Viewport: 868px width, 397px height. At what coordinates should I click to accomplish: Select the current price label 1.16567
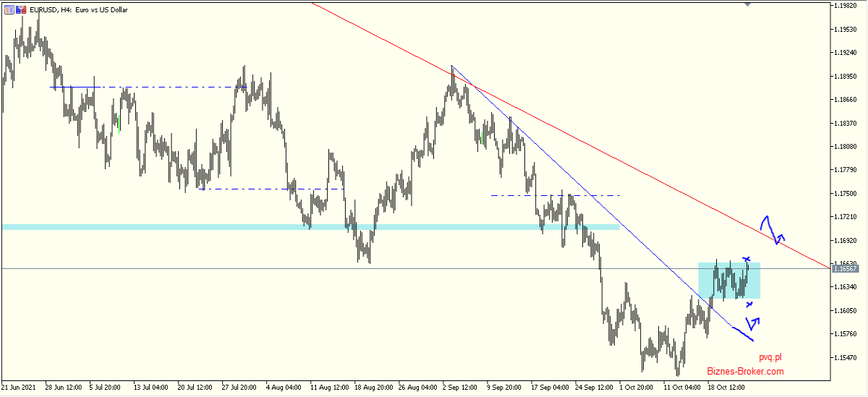[x=846, y=268]
